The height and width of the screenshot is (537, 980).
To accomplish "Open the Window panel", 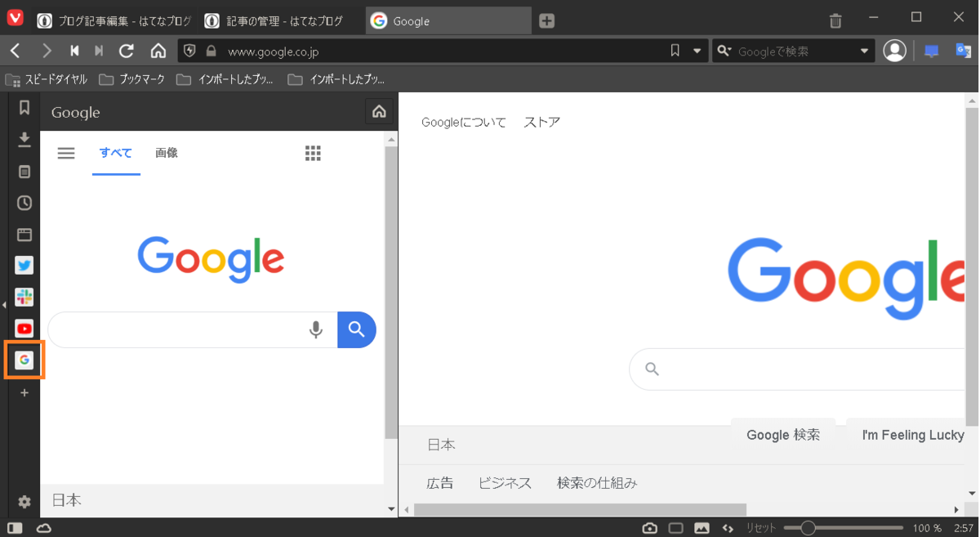I will [x=24, y=235].
